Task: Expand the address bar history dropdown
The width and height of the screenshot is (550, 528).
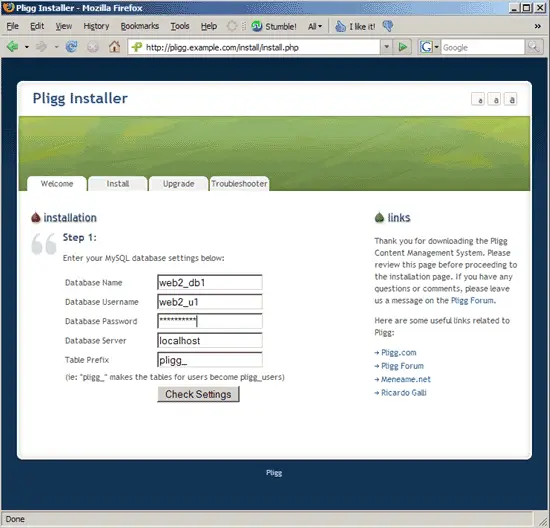Action: pyautogui.click(x=386, y=47)
